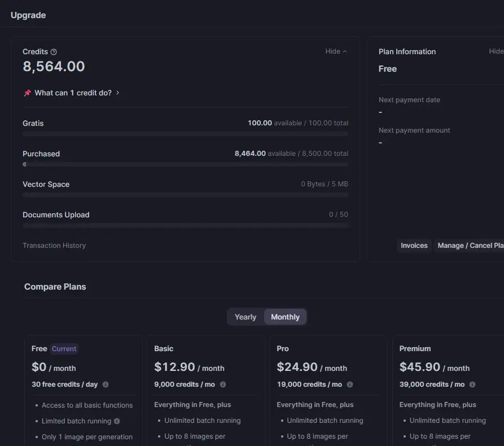Open the Invoices button
The height and width of the screenshot is (446, 504).
click(414, 246)
